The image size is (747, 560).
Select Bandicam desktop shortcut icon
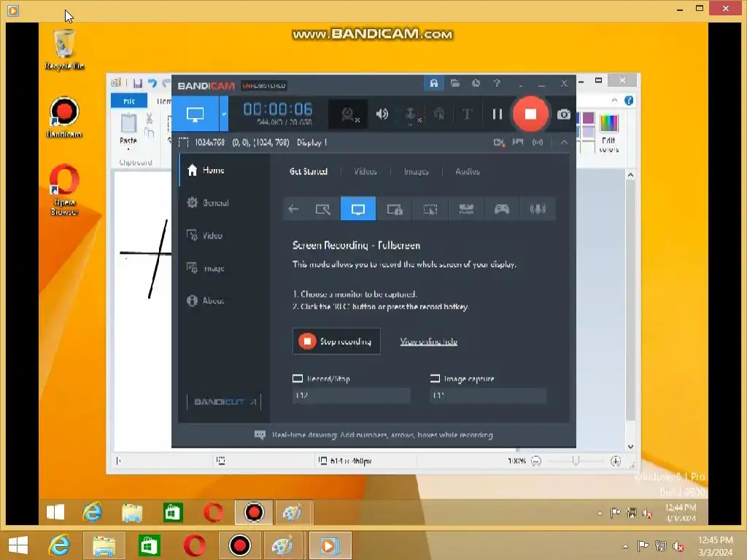click(x=64, y=117)
